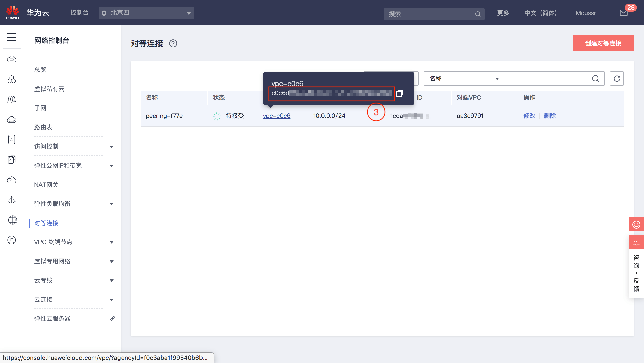Switch to the 控制台 menu item
The image size is (644, 363).
(x=79, y=13)
